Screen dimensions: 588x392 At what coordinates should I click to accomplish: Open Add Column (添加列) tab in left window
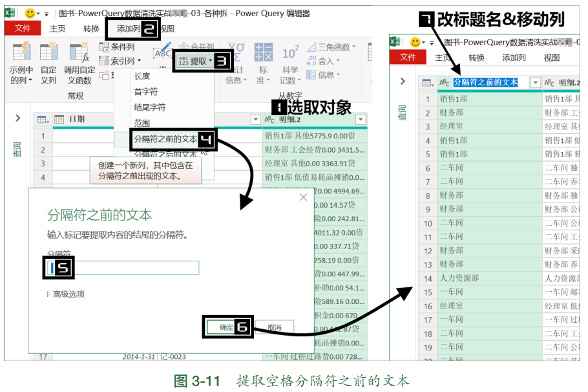pos(127,28)
